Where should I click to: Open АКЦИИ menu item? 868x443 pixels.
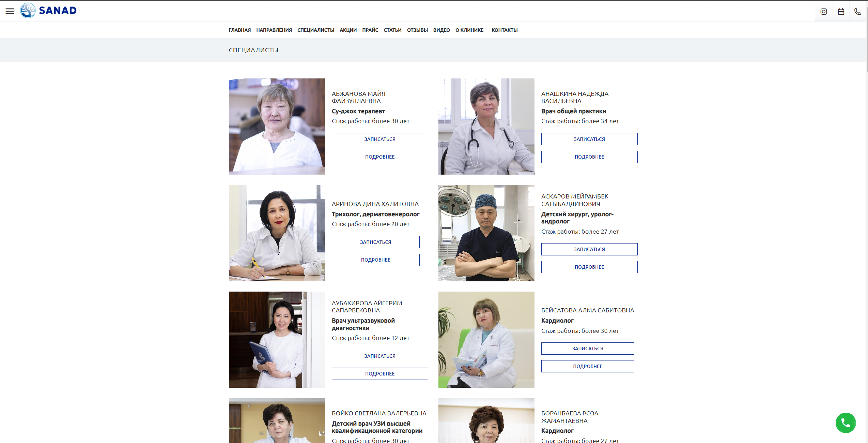348,30
